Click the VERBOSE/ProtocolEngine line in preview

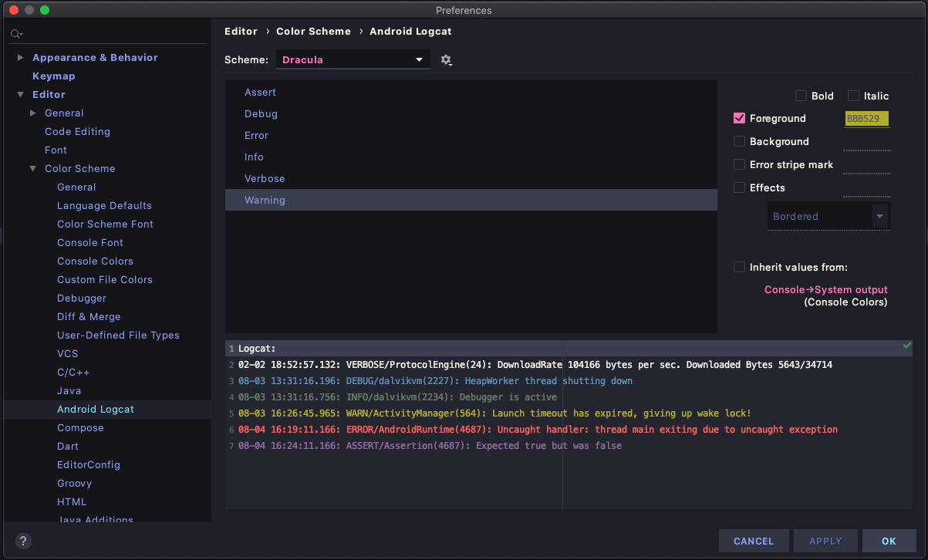[535, 365]
